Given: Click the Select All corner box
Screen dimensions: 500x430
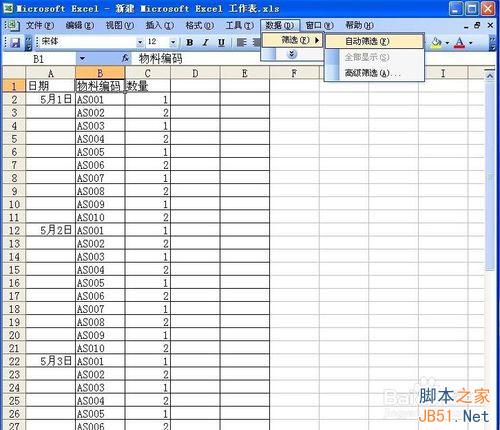Looking at the screenshot, I should coord(14,73).
